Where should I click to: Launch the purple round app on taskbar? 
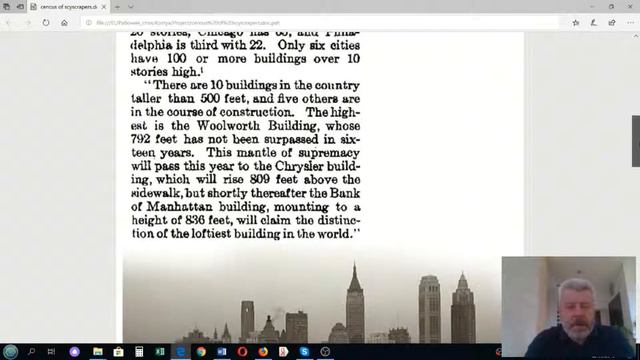74,351
